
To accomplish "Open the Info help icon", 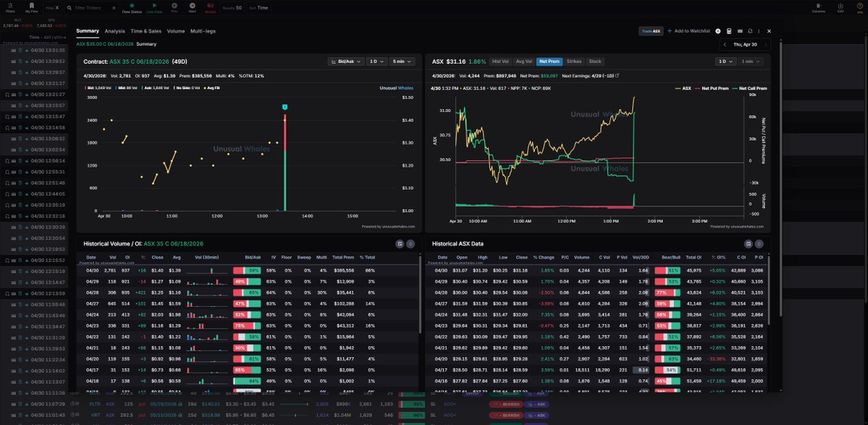I will click(x=860, y=8).
